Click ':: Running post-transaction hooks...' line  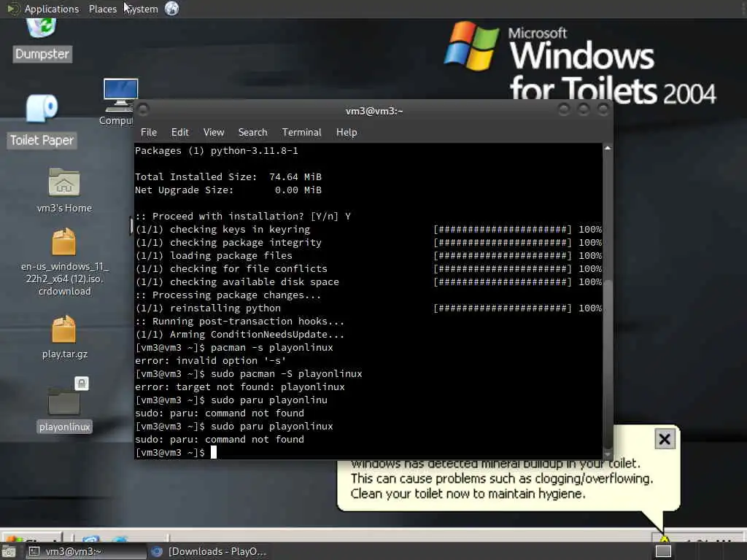pyautogui.click(x=239, y=322)
